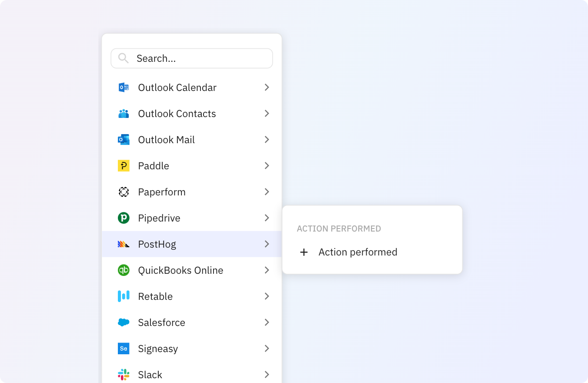The image size is (588, 383).
Task: Open Paddle submenu via its chevron
Action: click(x=267, y=166)
